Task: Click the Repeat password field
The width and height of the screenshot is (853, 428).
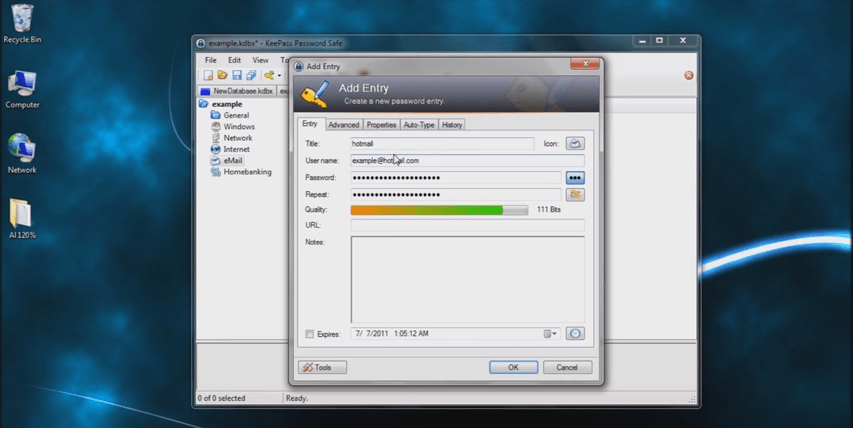Action: (455, 195)
